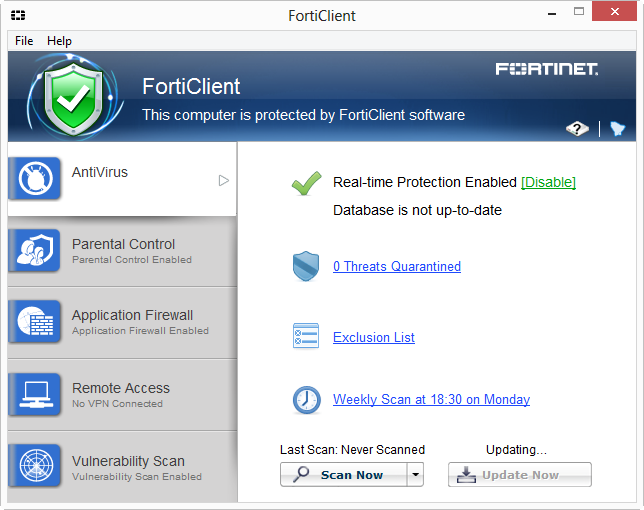Open the File menu
The image size is (644, 510).
[24, 41]
